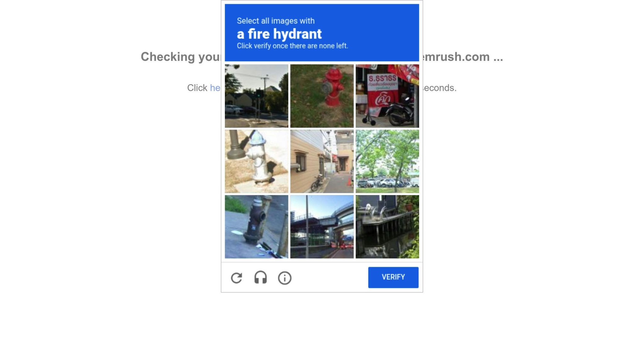
Task: Click the partially hidden 'here' link
Action: coord(215,88)
